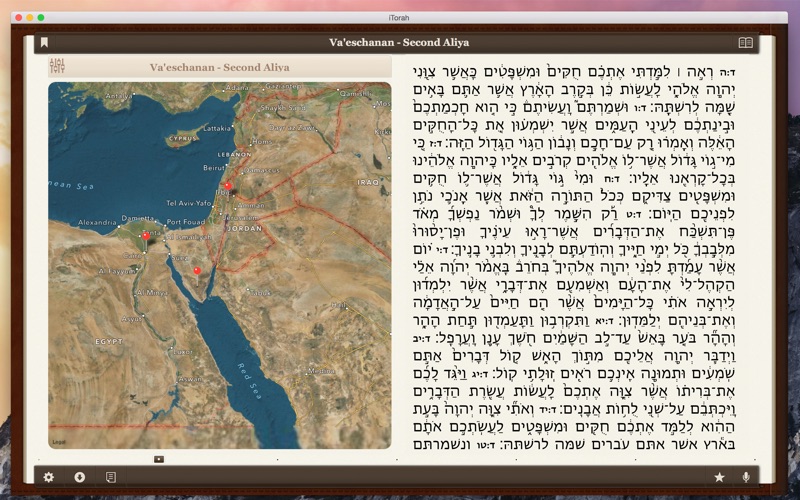
Task: Open the bookmarks icon in header
Action: point(44,42)
